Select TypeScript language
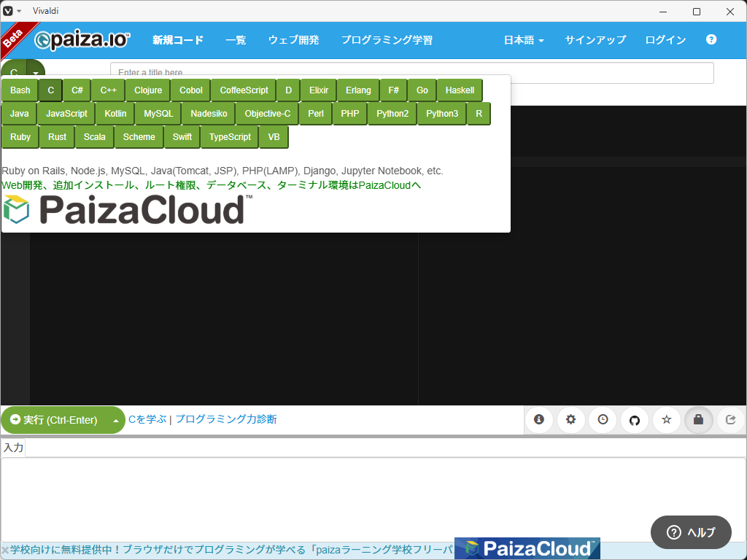The width and height of the screenshot is (747, 560). 230,137
